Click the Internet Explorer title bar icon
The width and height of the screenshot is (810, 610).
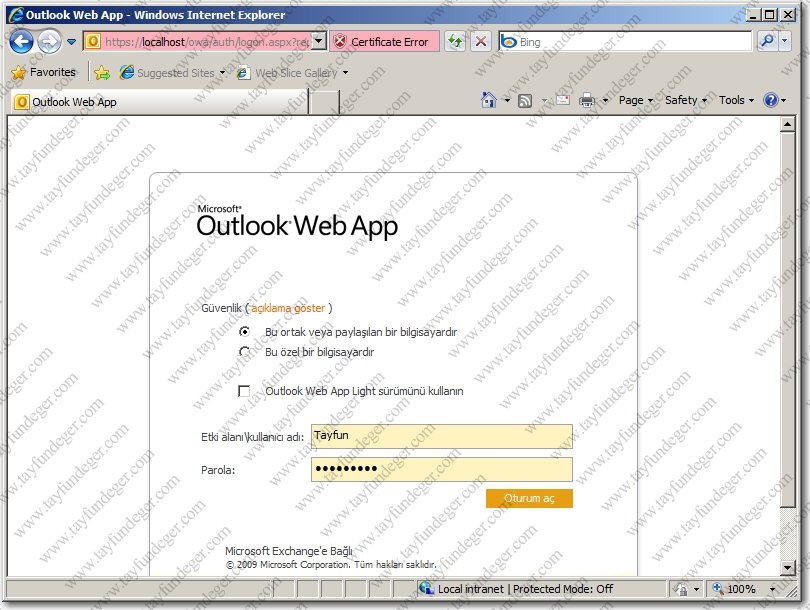coord(17,14)
